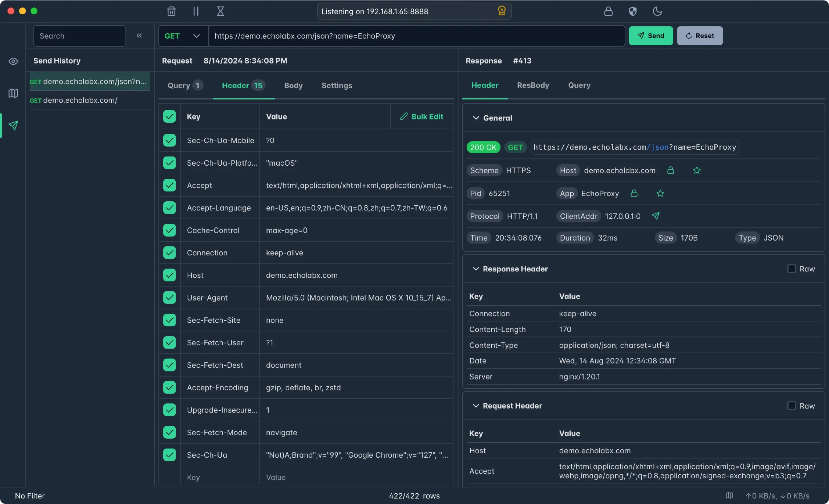829x504 pixels.
Task: Click the 422/422 rows status text
Action: (x=414, y=496)
